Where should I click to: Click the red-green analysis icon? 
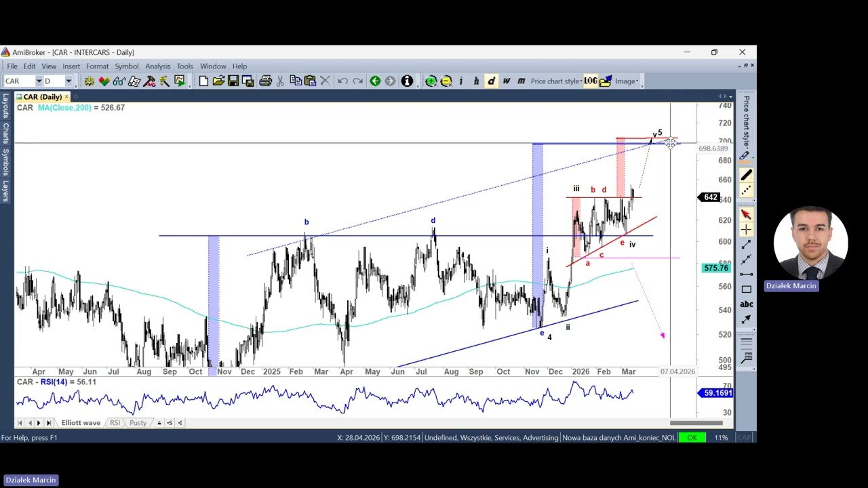104,81
